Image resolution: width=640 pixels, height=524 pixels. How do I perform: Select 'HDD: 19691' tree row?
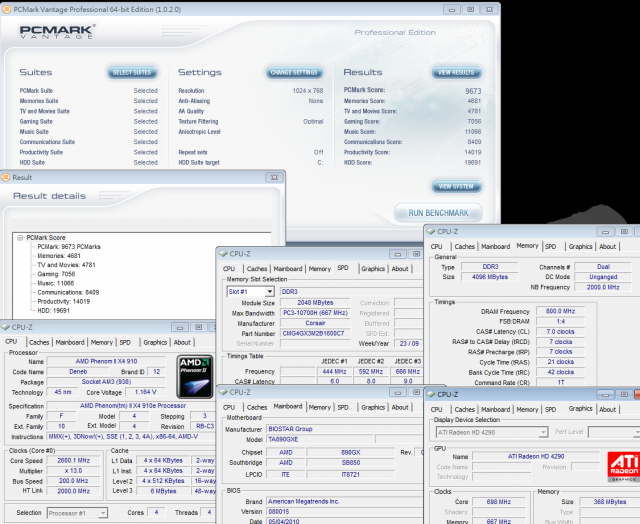(53, 311)
